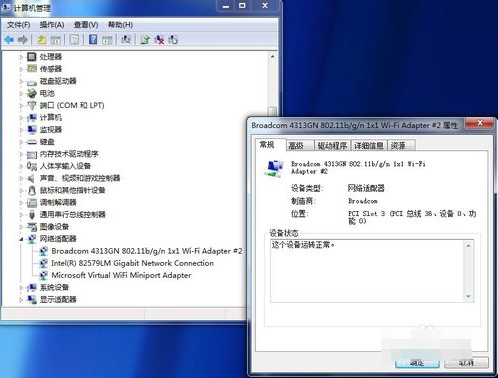Select the 监视器 monitor icon
Viewport: 498px width, 378px height.
(x=32, y=129)
